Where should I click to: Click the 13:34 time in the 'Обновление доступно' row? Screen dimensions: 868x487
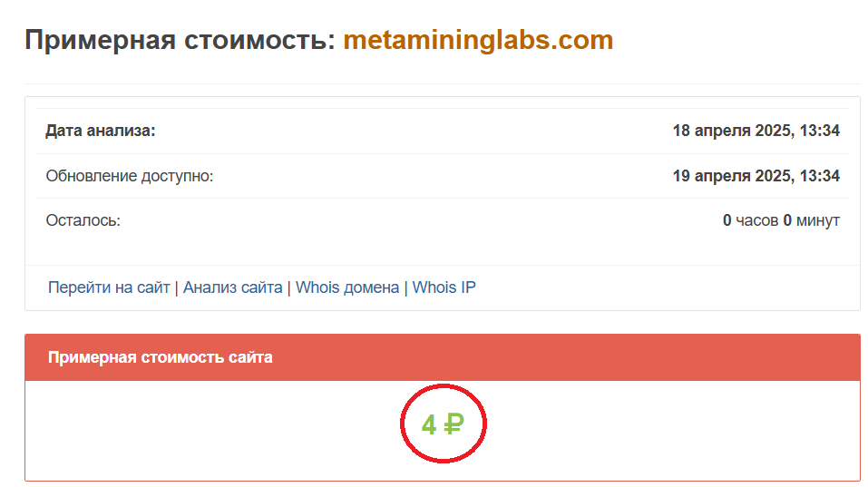click(x=819, y=176)
